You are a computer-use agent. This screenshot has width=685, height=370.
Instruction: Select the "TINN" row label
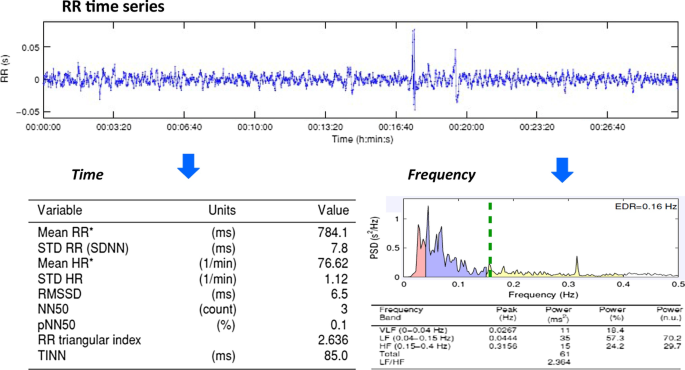coord(52,356)
